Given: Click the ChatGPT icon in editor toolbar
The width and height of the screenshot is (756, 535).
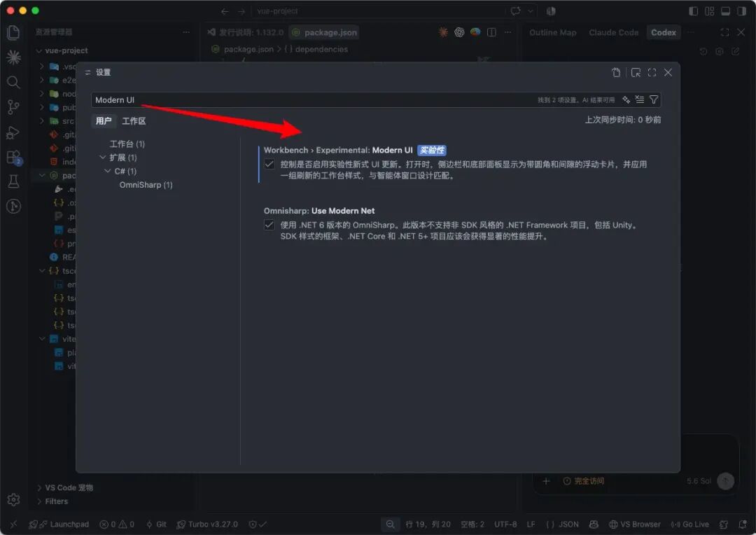Looking at the screenshot, I should [459, 32].
